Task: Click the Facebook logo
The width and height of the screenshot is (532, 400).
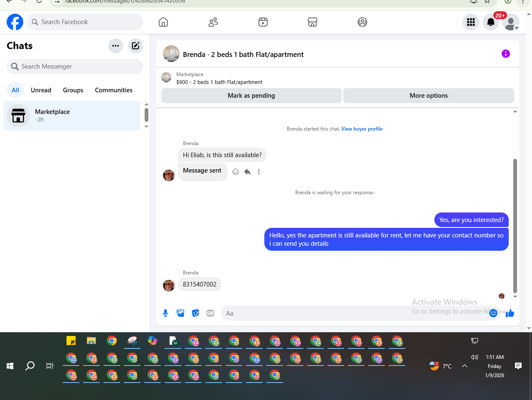Action: pos(15,22)
